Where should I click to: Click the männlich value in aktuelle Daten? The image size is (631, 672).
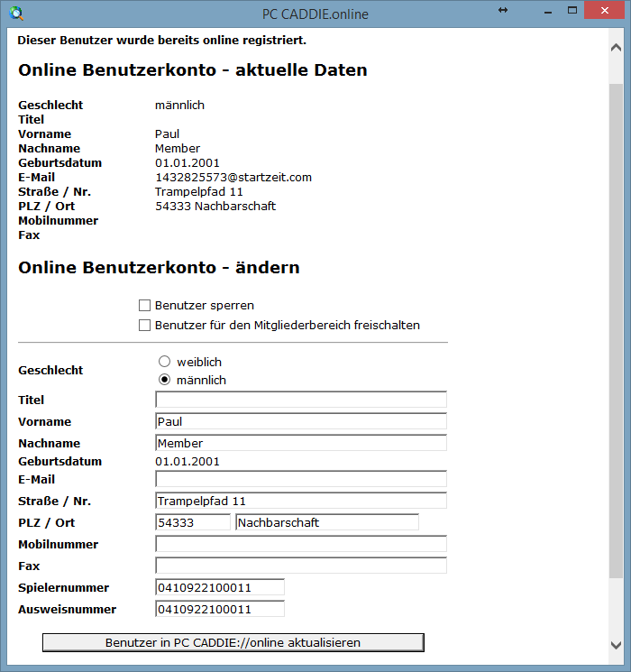(179, 105)
